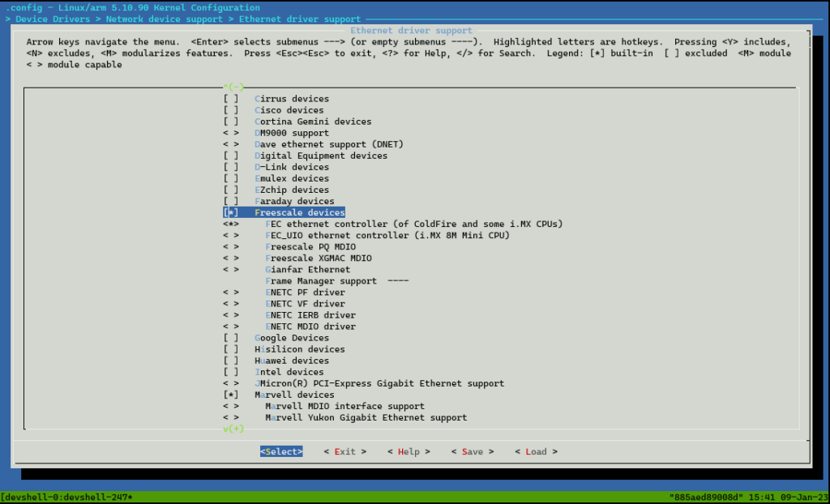Screen dimensions: 830x504
Task: Select the DM9000 support entry
Action: [276, 133]
